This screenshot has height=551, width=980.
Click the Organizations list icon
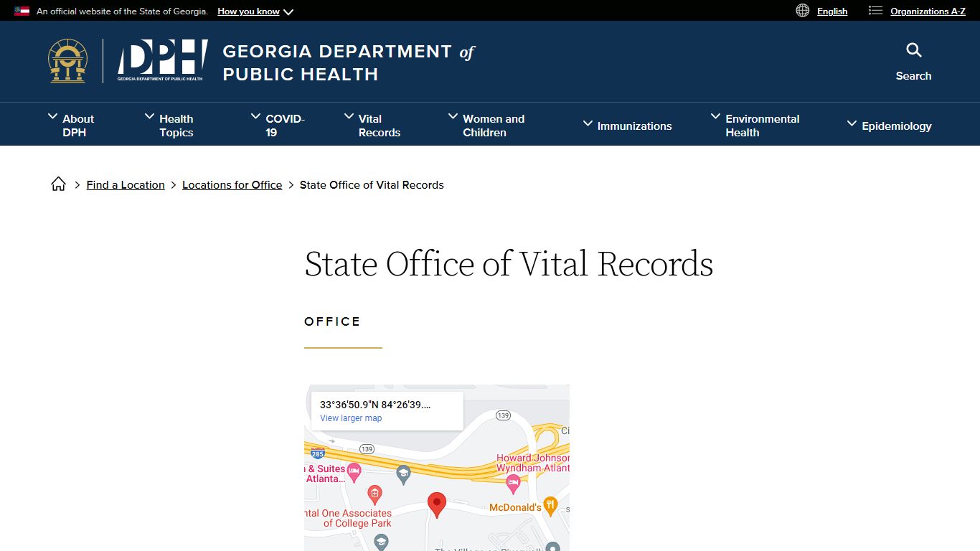(x=875, y=11)
